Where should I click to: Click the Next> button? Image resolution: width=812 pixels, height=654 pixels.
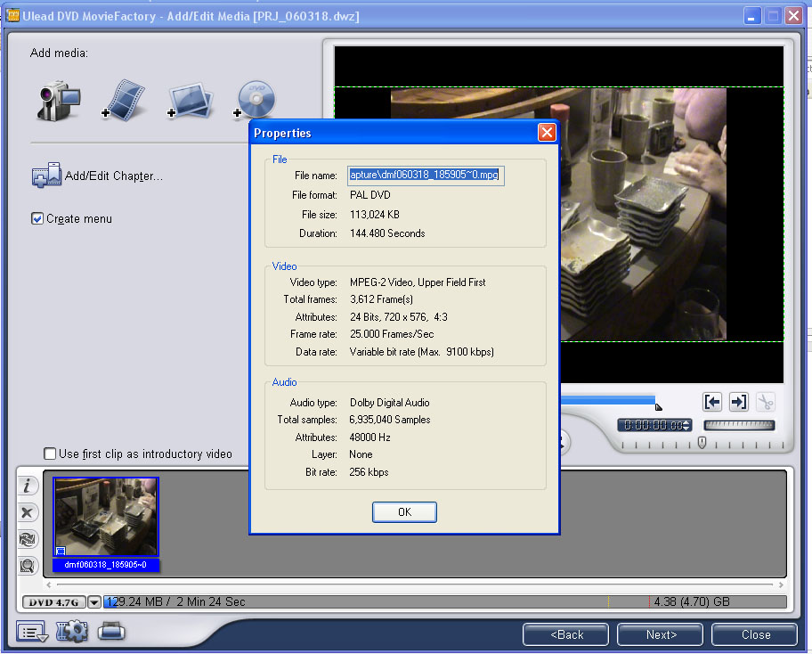660,634
